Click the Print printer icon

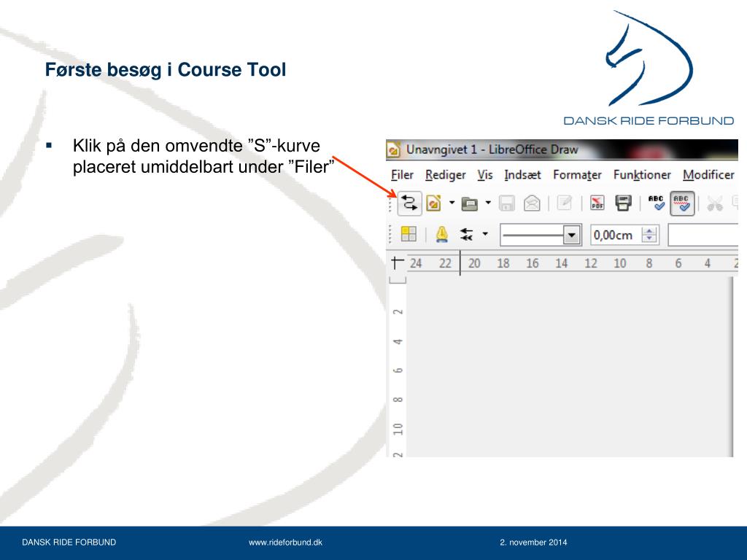click(623, 203)
